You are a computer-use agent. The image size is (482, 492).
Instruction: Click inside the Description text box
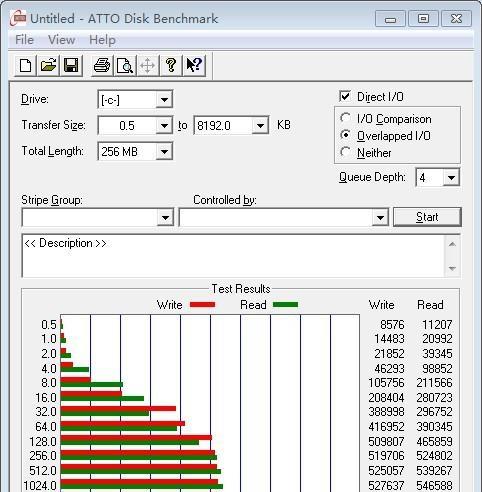233,256
